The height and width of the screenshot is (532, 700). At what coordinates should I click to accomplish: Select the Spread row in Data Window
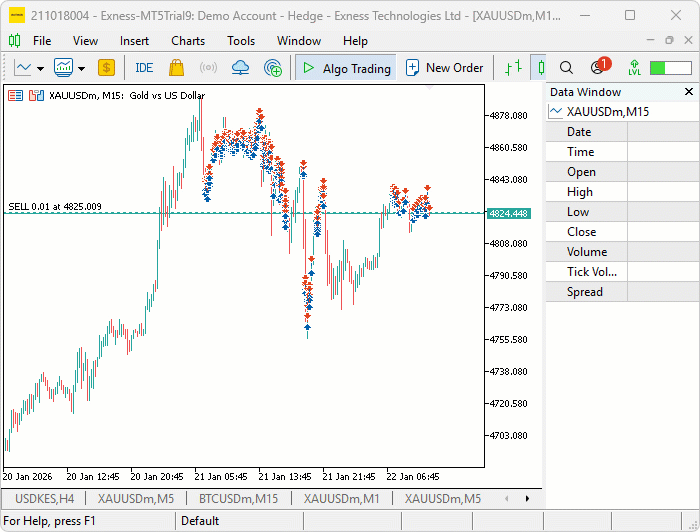click(x=622, y=292)
